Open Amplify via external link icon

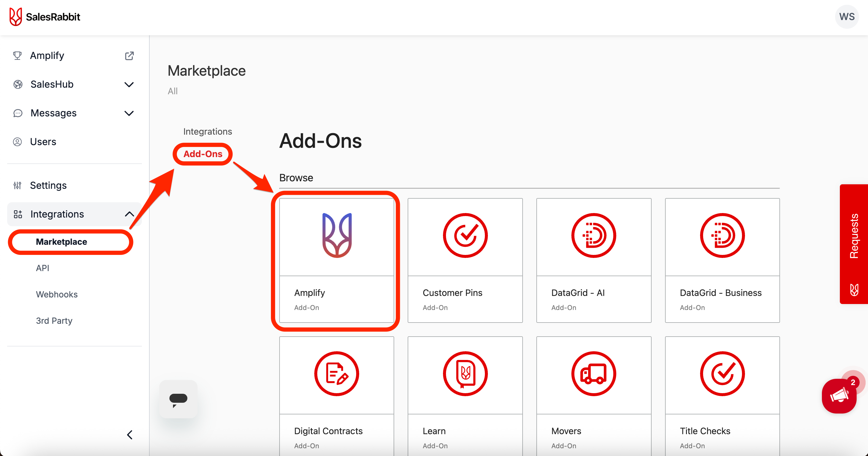[x=129, y=56]
